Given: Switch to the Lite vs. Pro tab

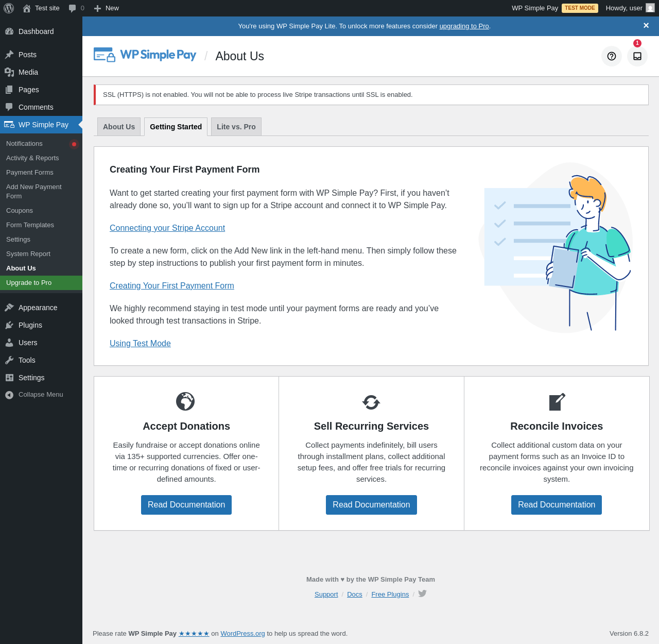Looking at the screenshot, I should (x=236, y=127).
